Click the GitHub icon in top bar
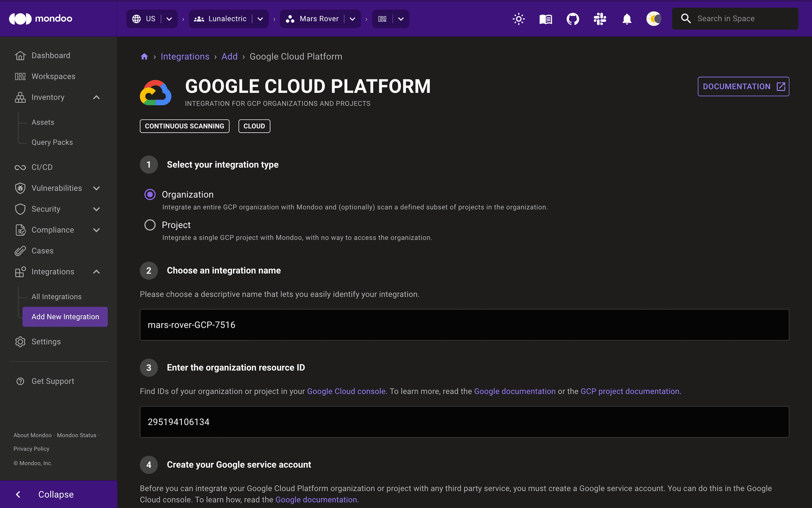 click(x=573, y=19)
